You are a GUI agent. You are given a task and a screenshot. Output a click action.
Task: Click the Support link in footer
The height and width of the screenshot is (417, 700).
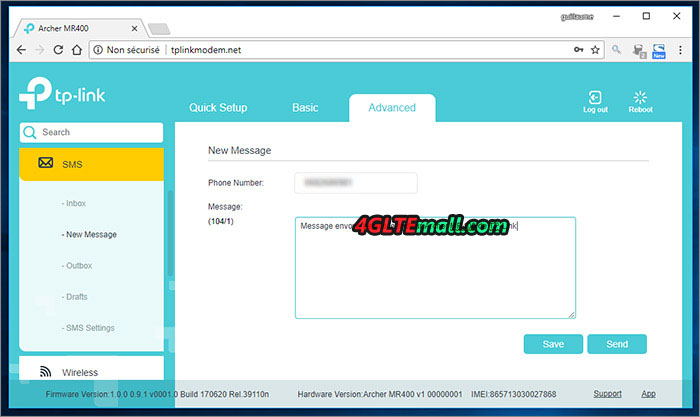[x=607, y=394]
